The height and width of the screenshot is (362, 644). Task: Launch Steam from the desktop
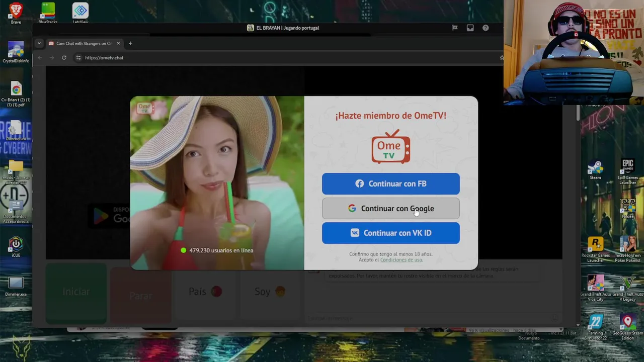click(595, 170)
